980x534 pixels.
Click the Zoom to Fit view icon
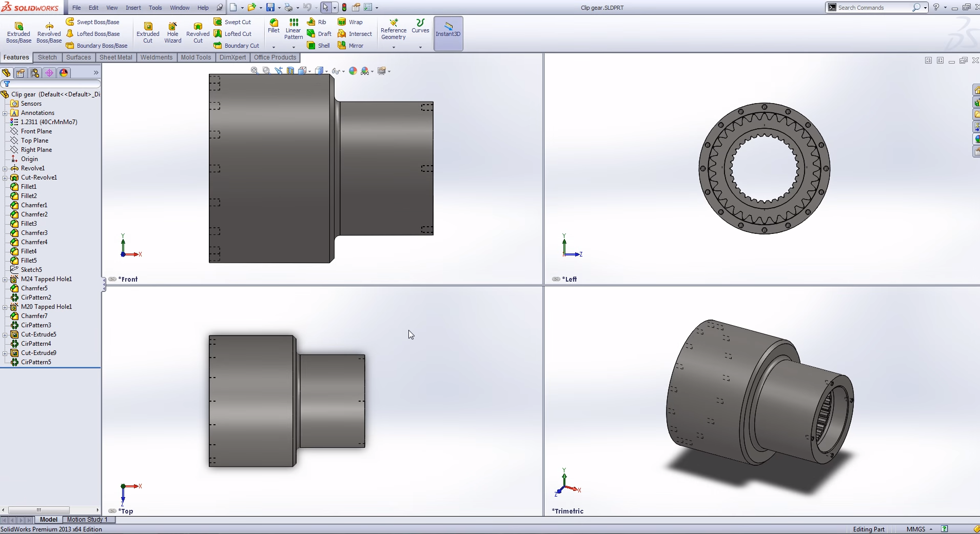click(x=254, y=71)
